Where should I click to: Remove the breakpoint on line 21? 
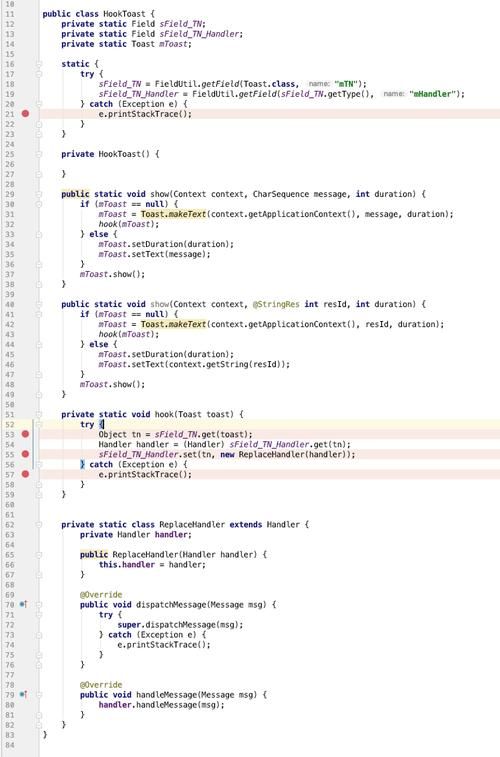[x=25, y=113]
